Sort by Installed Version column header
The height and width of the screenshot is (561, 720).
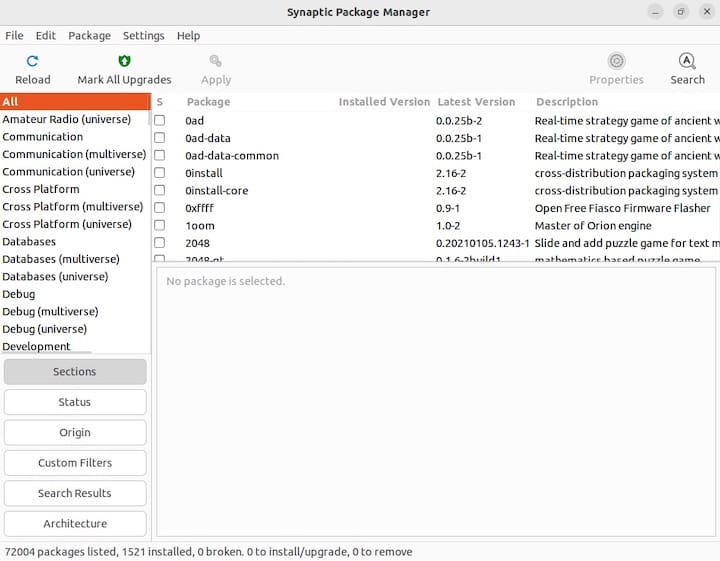point(384,101)
